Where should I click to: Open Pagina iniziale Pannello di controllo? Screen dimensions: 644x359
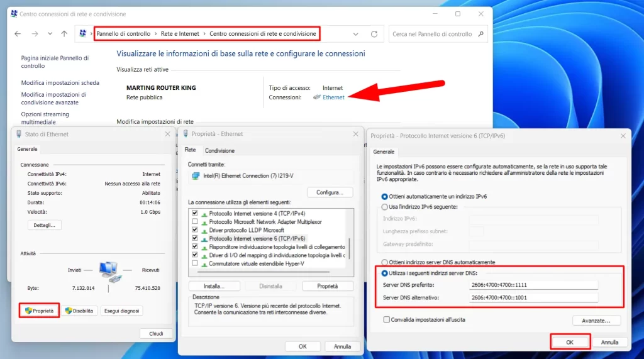click(55, 62)
